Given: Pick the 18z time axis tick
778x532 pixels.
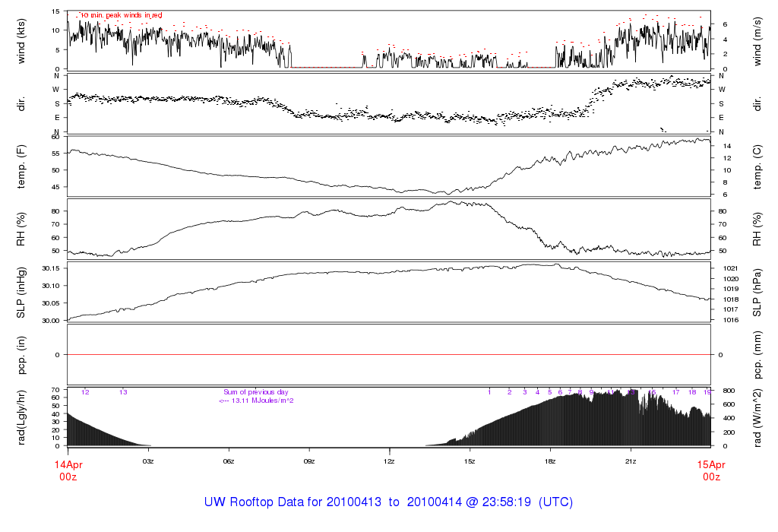Looking at the screenshot, I should coord(550,461).
